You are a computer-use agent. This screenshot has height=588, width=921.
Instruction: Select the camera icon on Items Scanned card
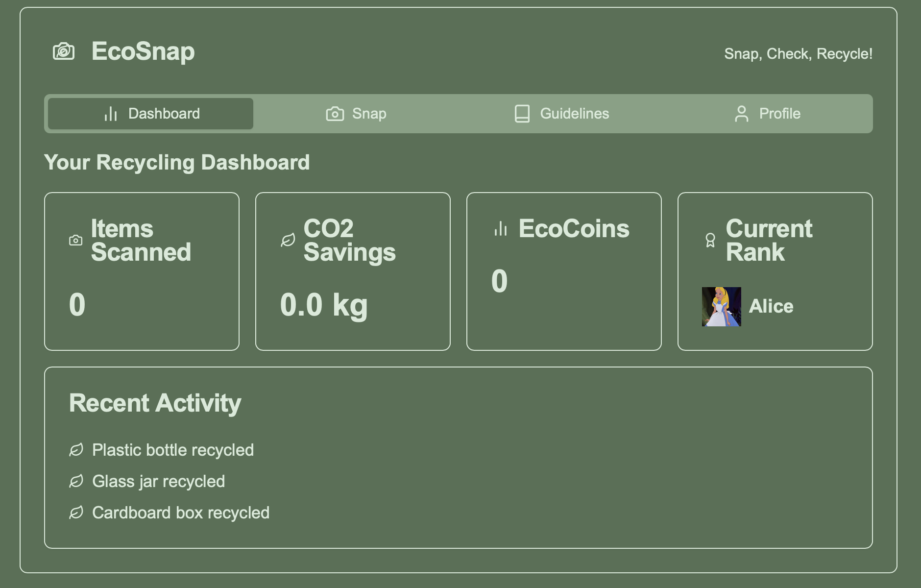click(75, 241)
